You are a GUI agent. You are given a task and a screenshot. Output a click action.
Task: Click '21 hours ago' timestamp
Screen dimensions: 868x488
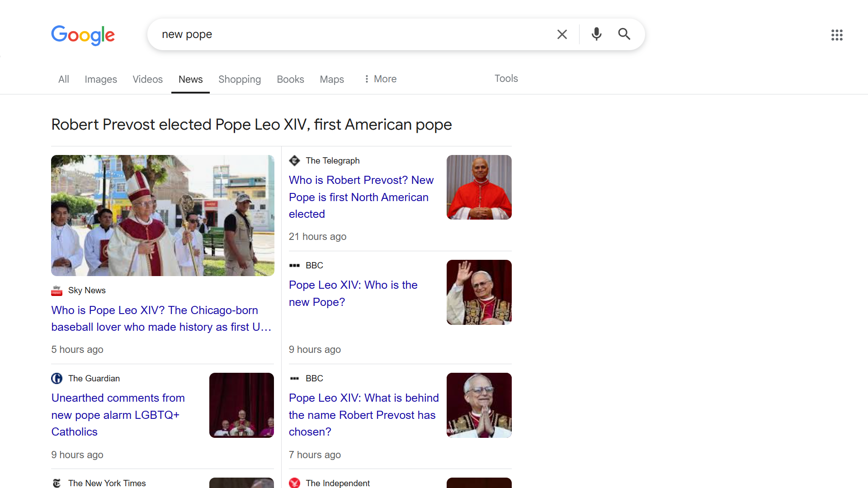[318, 237]
